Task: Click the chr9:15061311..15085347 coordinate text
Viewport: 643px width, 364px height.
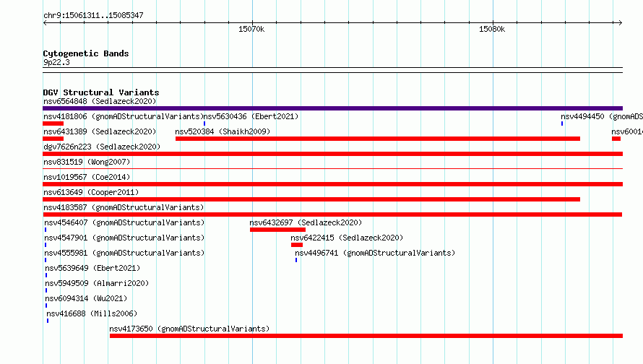Action: [x=93, y=15]
